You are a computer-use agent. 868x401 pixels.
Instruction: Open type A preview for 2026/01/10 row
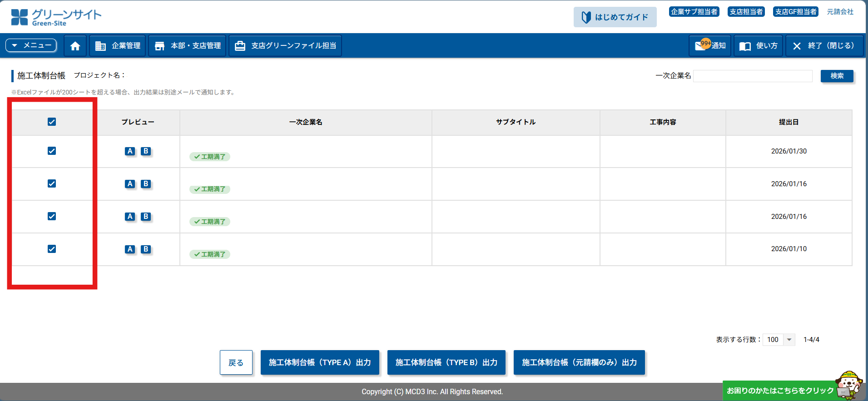click(130, 249)
